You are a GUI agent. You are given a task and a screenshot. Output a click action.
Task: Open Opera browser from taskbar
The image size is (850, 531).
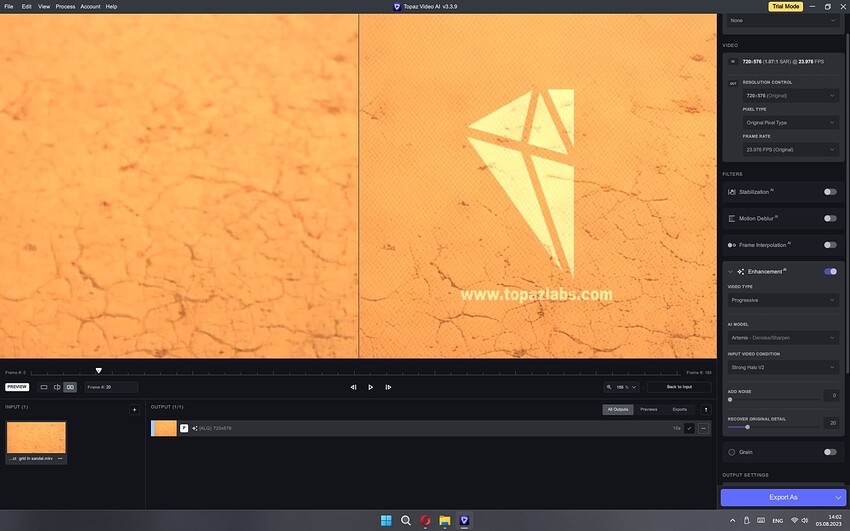click(x=425, y=520)
